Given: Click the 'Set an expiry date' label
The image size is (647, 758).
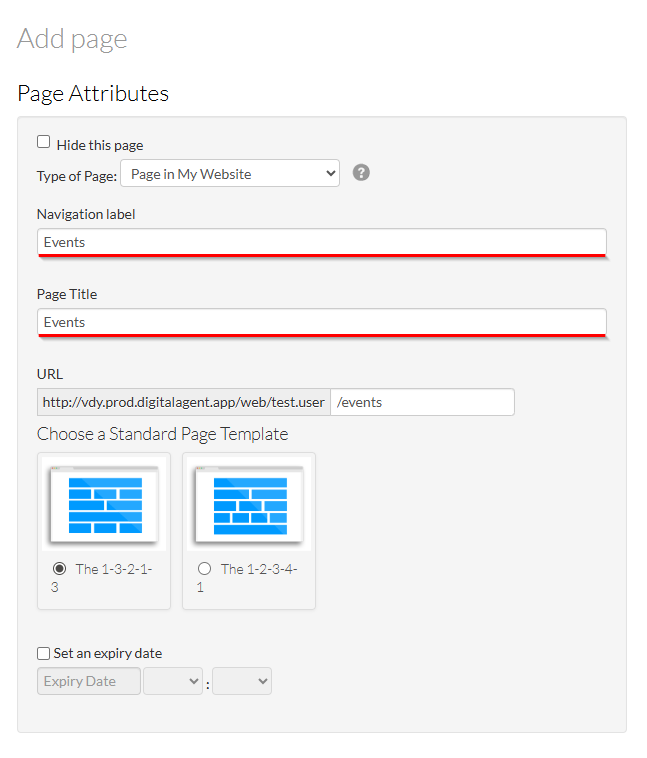Looking at the screenshot, I should coord(107,654).
